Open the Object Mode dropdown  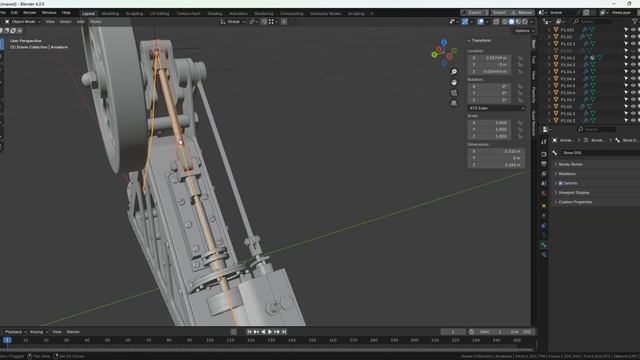point(22,22)
